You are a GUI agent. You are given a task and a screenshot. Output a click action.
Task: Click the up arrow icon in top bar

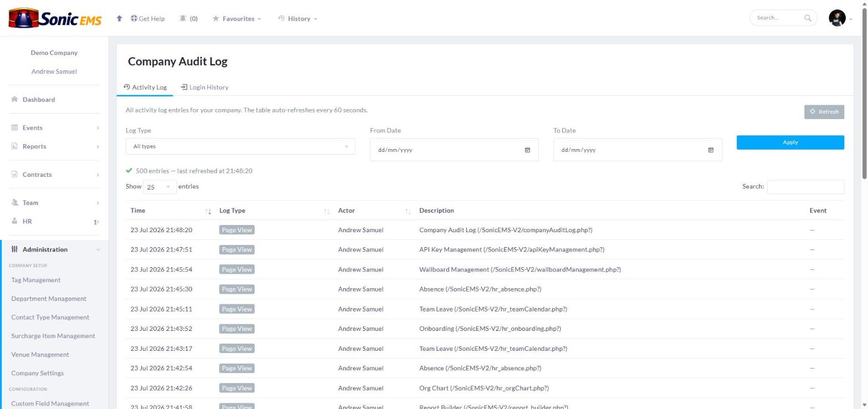[x=119, y=18]
